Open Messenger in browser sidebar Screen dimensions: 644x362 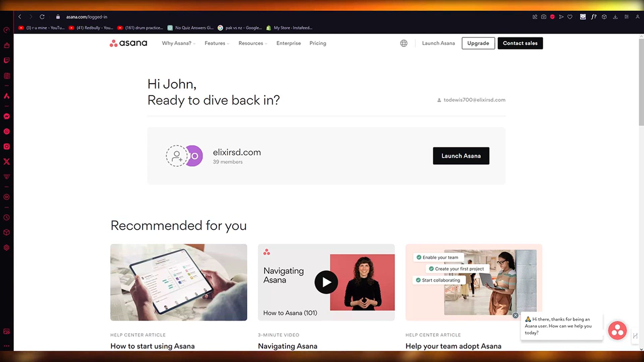pos(7,116)
